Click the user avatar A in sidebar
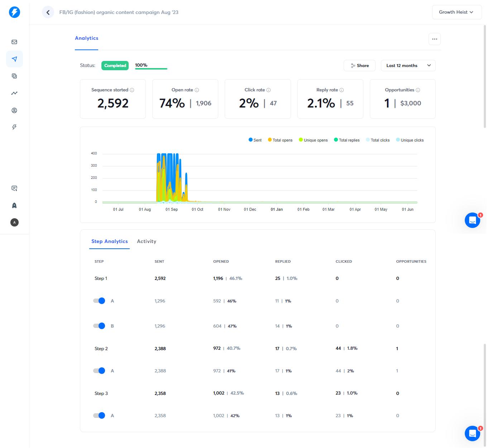Screen dimensions: 487x448 [14, 223]
